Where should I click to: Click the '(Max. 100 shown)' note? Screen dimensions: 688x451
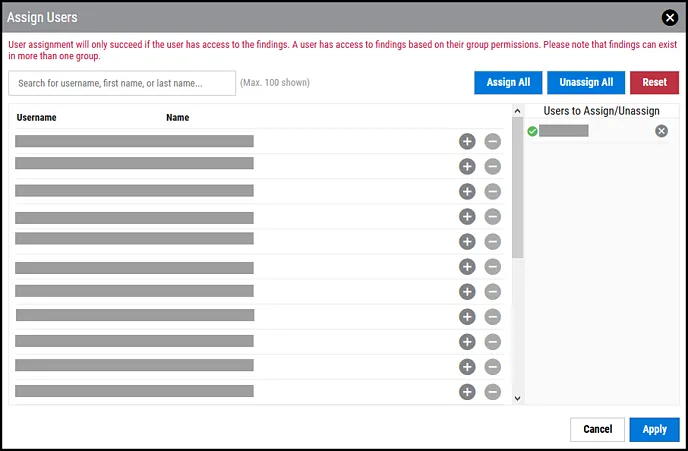[275, 82]
